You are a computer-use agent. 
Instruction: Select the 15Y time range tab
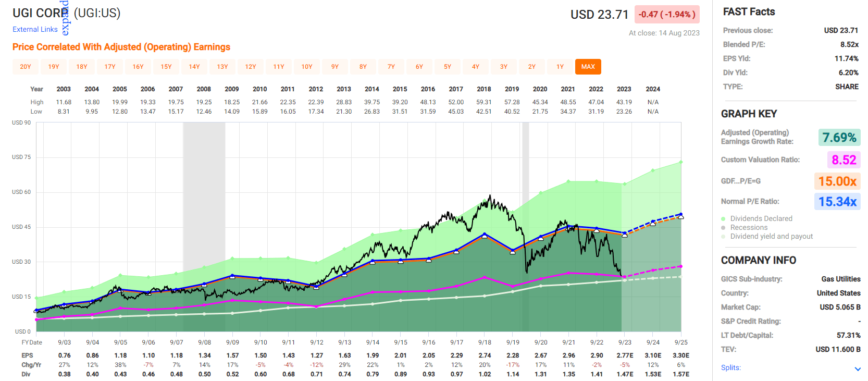(166, 67)
